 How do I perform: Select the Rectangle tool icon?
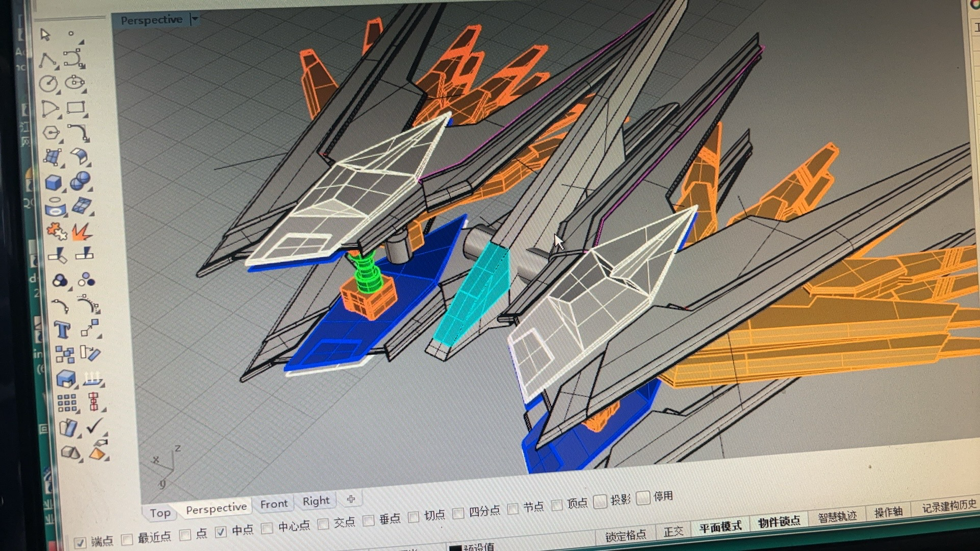76,108
